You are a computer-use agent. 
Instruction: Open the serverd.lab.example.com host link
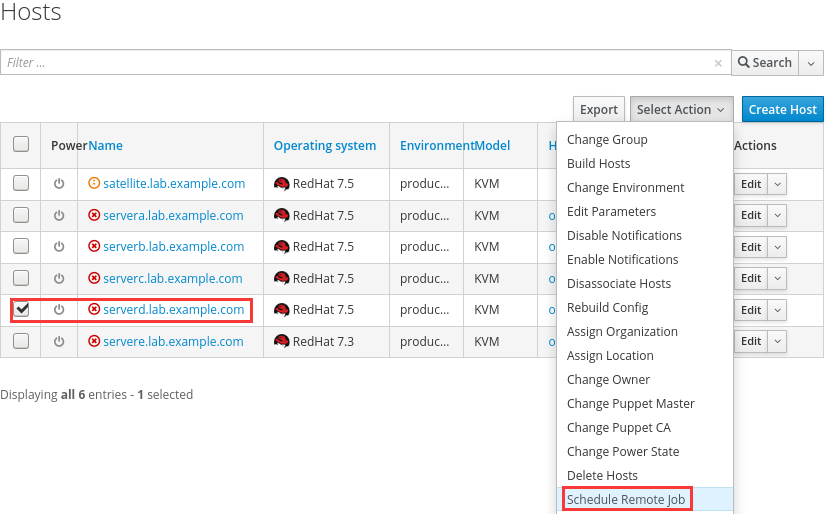click(174, 310)
